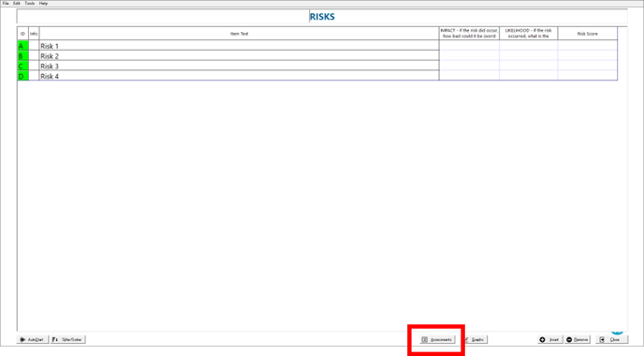
Task: Click the Insert plus button
Action: pos(549,339)
